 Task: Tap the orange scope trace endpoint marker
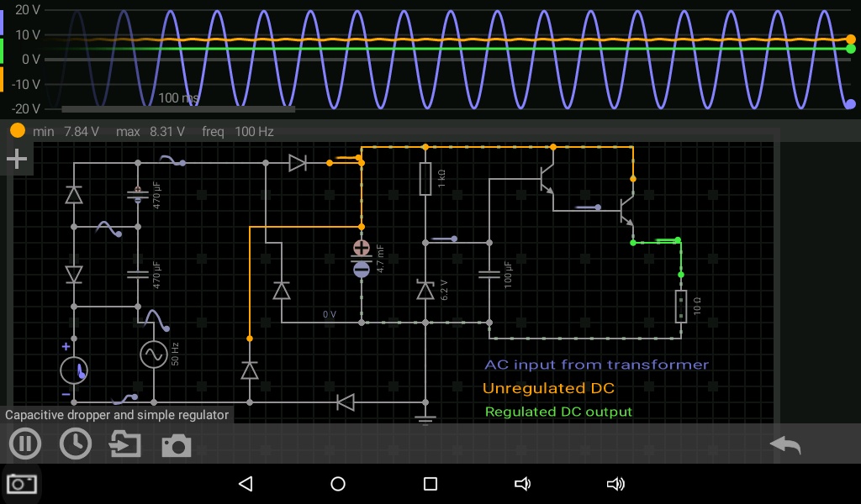pyautogui.click(x=851, y=39)
